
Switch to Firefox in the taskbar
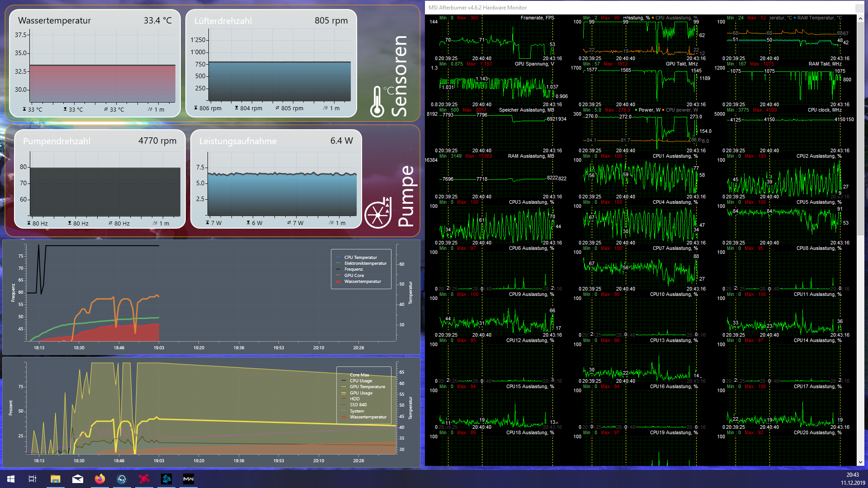click(100, 479)
